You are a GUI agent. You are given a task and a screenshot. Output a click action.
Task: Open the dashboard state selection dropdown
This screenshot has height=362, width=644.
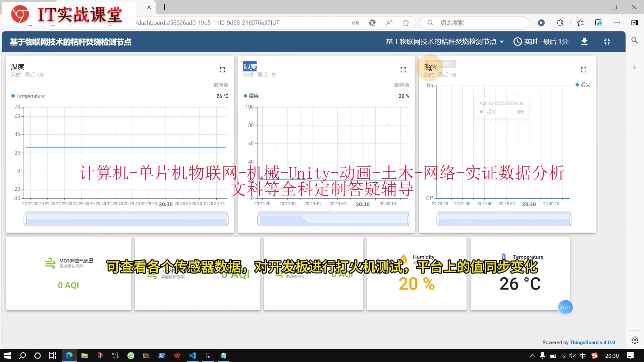click(x=445, y=42)
